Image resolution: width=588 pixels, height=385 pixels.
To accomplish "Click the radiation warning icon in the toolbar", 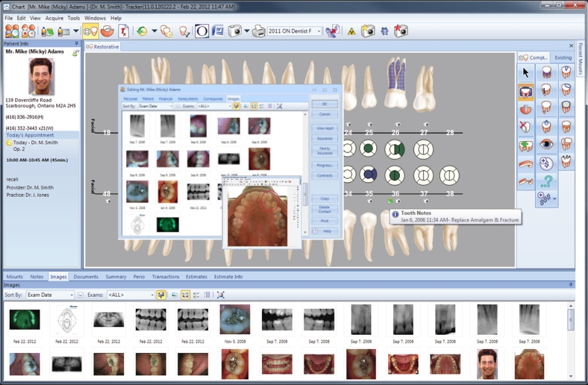I will 351,31.
